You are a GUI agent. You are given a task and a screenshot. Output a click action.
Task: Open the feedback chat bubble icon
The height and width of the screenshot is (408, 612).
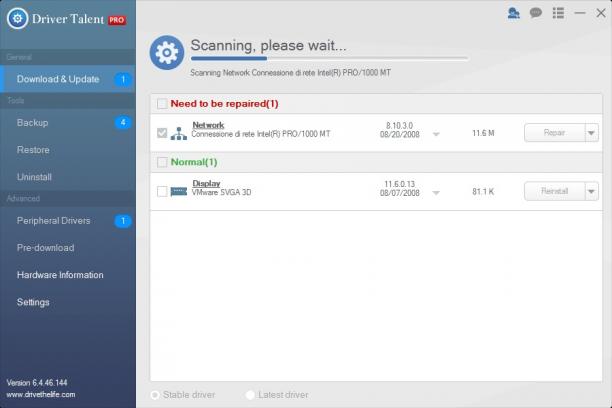coord(536,13)
